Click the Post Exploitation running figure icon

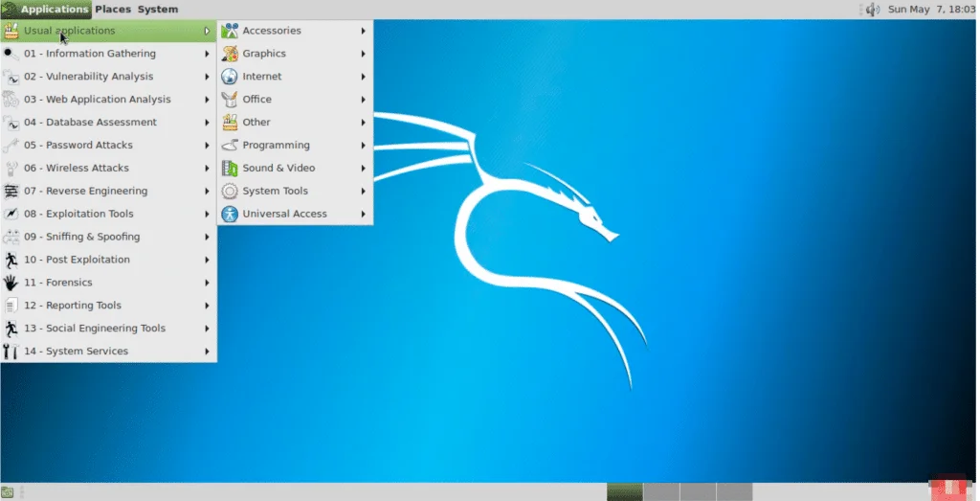point(11,260)
